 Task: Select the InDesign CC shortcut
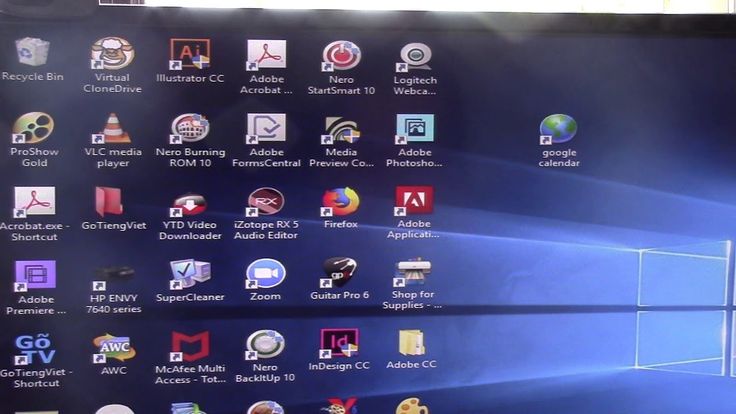pyautogui.click(x=339, y=344)
